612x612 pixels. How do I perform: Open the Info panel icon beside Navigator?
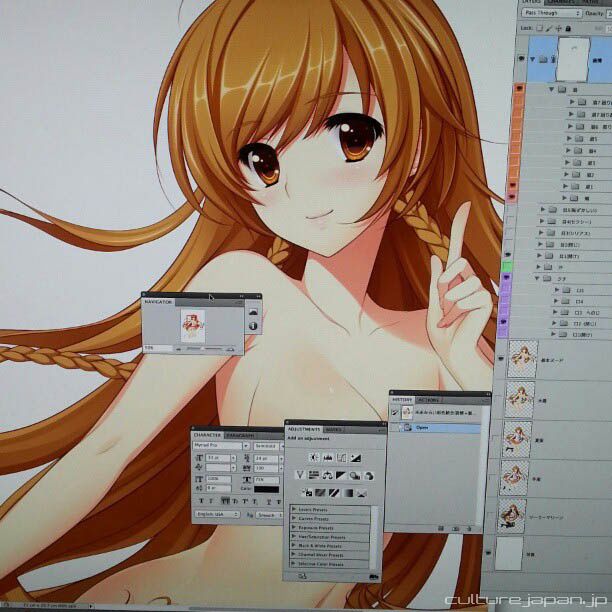pos(252,325)
